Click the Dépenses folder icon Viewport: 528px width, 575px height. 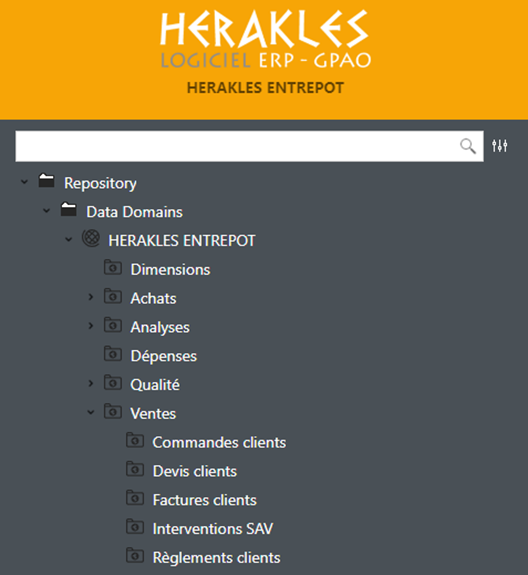113,354
